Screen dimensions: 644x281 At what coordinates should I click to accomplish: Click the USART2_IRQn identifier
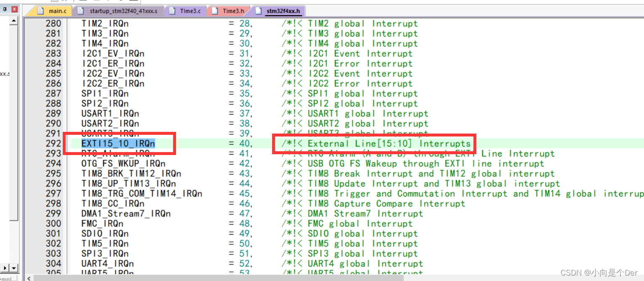coord(110,124)
